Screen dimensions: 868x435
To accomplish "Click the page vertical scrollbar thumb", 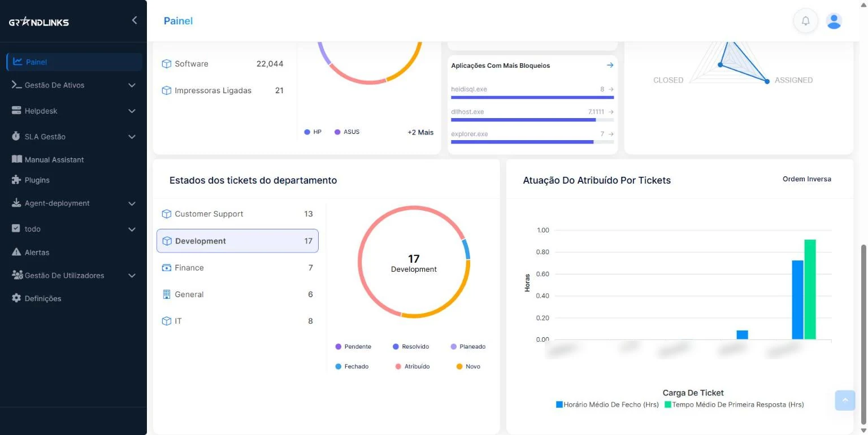I will tap(862, 334).
